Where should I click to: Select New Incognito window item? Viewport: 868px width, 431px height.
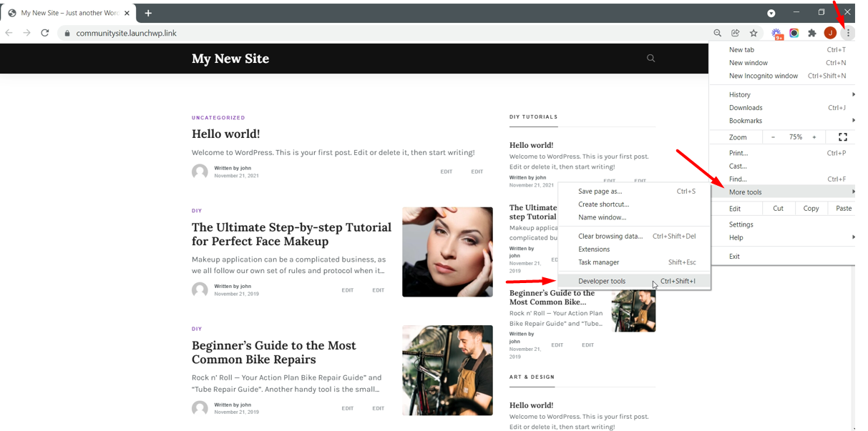pyautogui.click(x=781, y=76)
